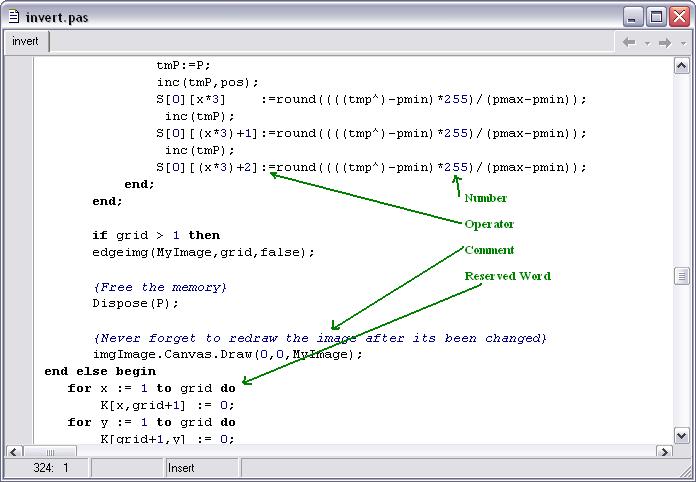The height and width of the screenshot is (482, 696).
Task: Click the vertical scrollbar thumb
Action: coord(682,276)
